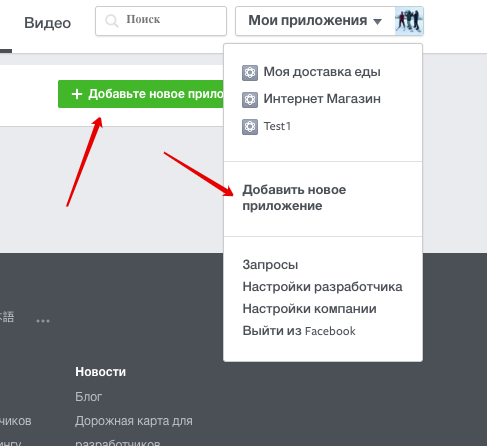Click the plus icon on the green button
This screenshot has width=487, height=446.
pyautogui.click(x=77, y=94)
